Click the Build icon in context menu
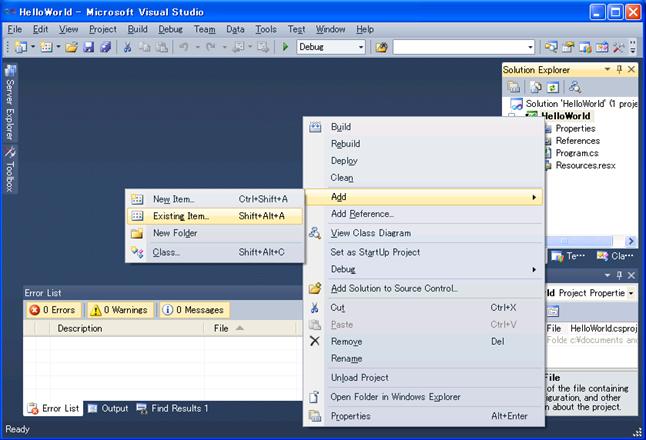 tap(315, 127)
